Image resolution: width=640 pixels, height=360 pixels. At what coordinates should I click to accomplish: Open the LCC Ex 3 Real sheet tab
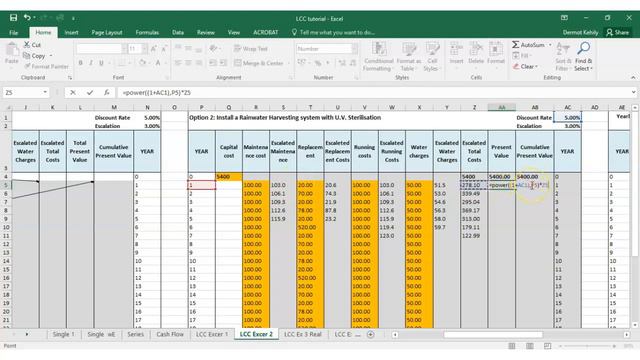point(303,334)
